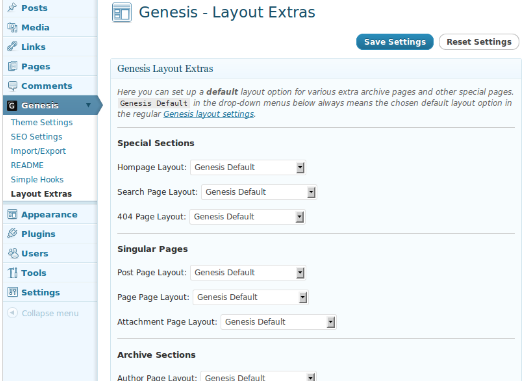The width and height of the screenshot is (526, 381).
Task: Click the Media icon in sidebar
Action: [x=12, y=27]
